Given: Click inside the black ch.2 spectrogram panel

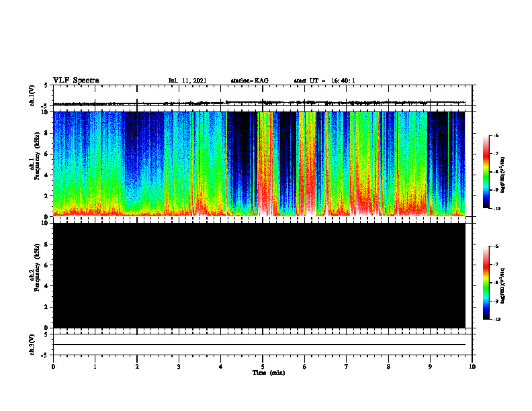Looking at the screenshot, I should (259, 275).
